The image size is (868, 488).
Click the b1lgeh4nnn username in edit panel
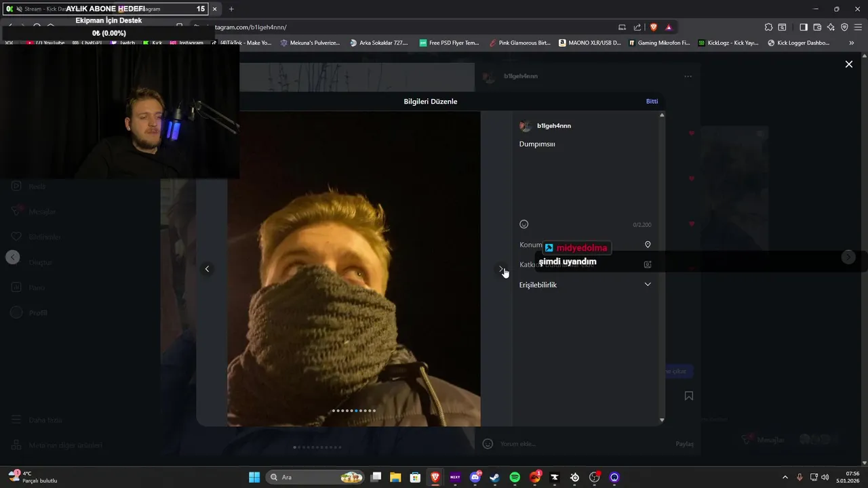554,126
